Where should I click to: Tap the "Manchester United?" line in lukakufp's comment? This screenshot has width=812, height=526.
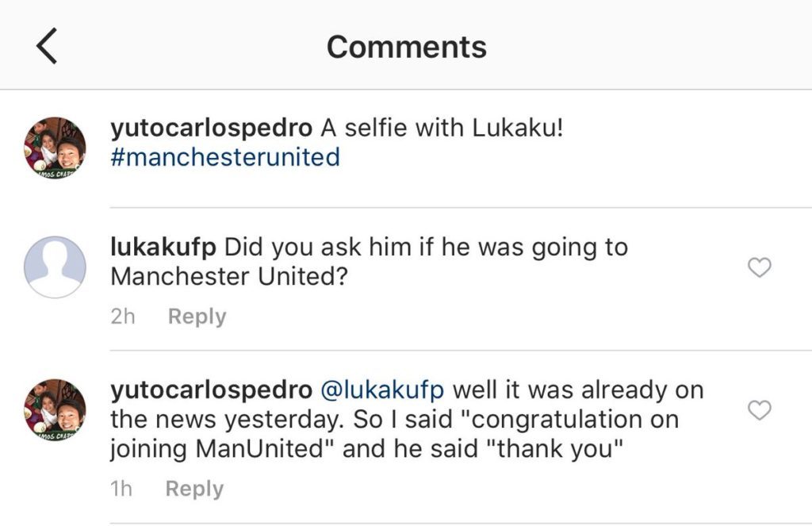tap(231, 276)
